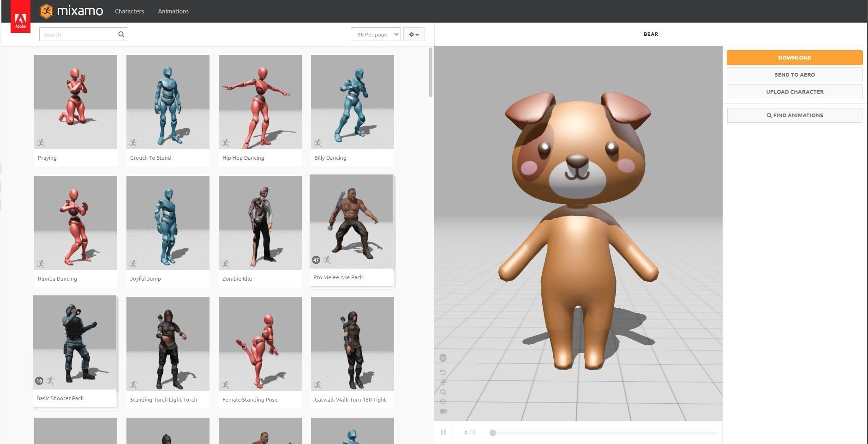Screen dimensions: 868x444
Task: Select Standing Torch Light Torch thumbnail
Action: (x=168, y=344)
